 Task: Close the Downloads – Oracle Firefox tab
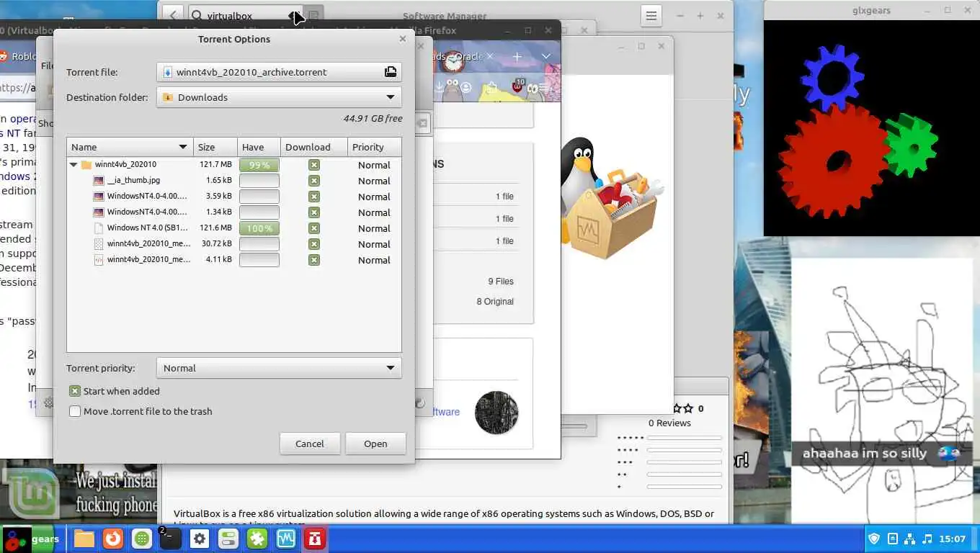point(490,56)
